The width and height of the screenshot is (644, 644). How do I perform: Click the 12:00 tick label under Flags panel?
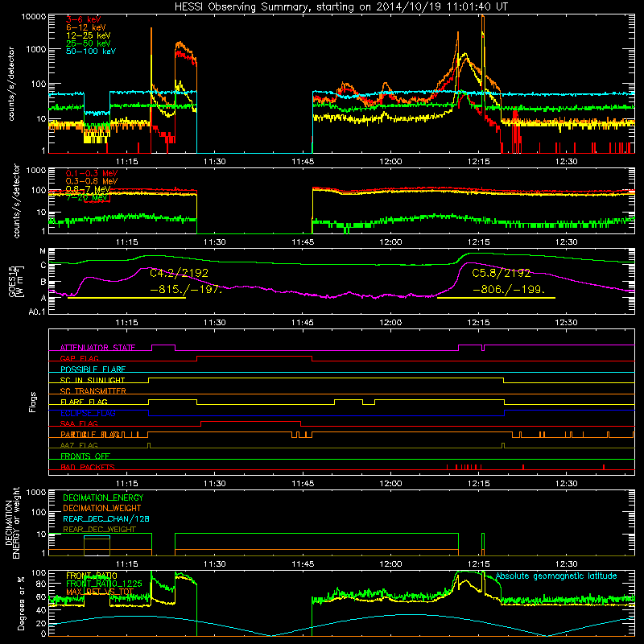(x=390, y=484)
